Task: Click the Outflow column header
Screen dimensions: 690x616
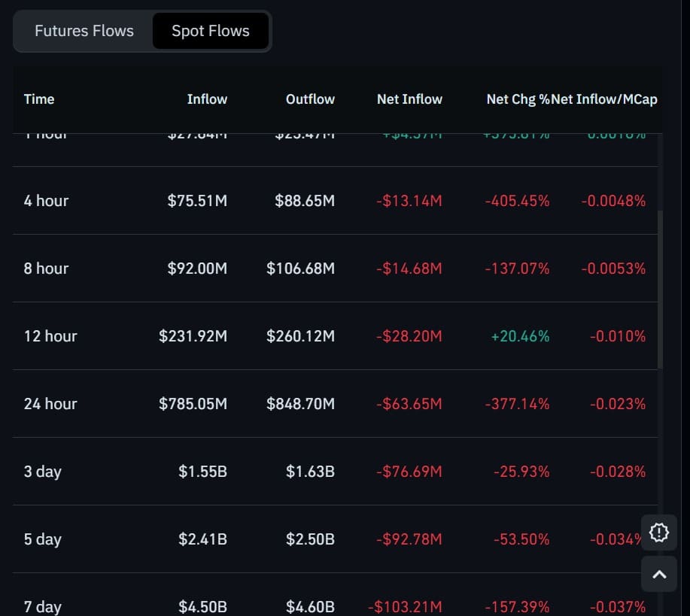Action: point(310,99)
